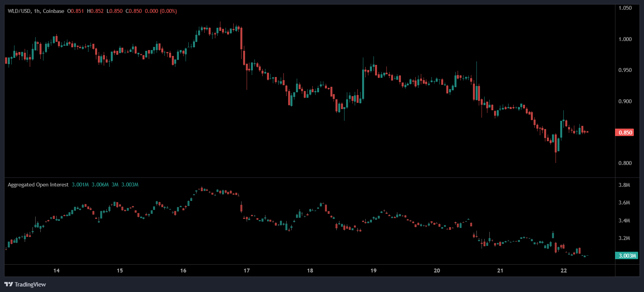The image size is (644, 292).
Task: Select date 22 on the time axis
Action: [564, 271]
